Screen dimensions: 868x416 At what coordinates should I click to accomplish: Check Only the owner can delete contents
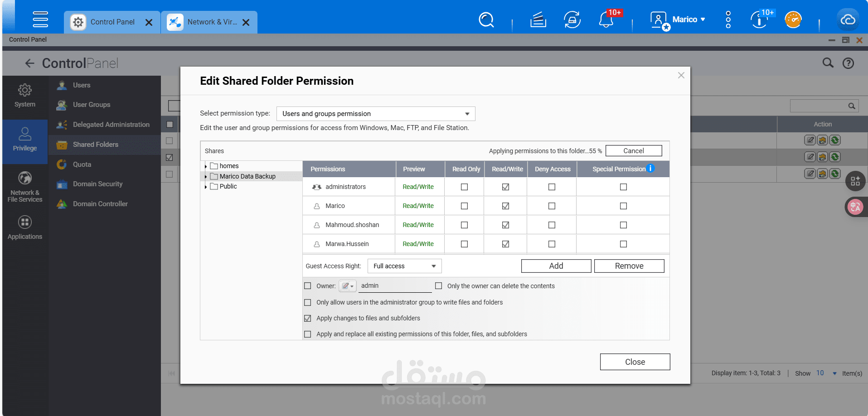point(438,286)
